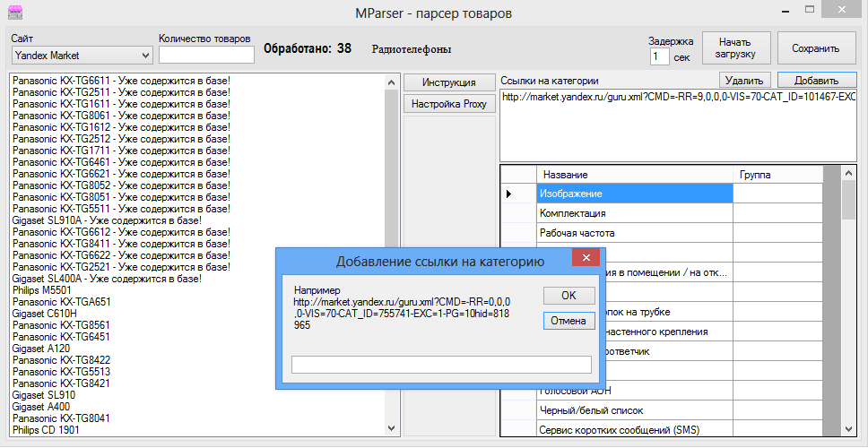Select Gigaset A400 log entry

coord(41,407)
